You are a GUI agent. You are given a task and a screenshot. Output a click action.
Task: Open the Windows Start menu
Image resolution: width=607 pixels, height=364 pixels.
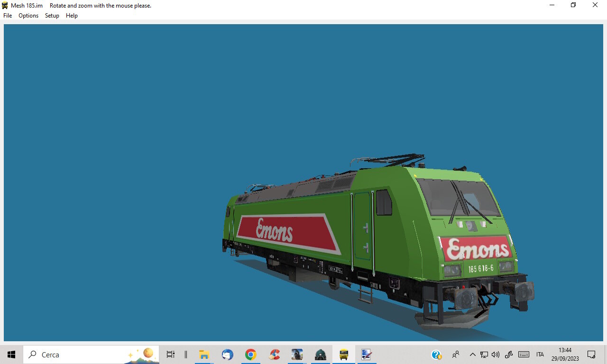11,355
